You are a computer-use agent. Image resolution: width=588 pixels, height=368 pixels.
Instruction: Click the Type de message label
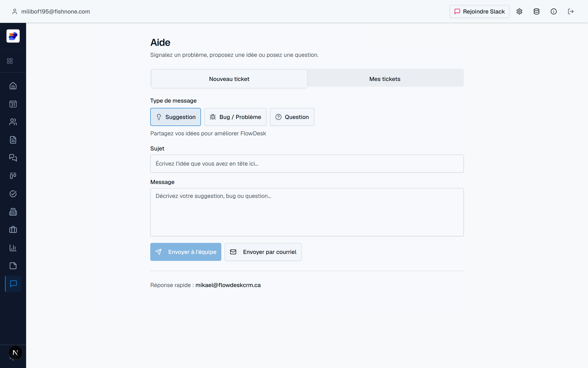tap(174, 101)
